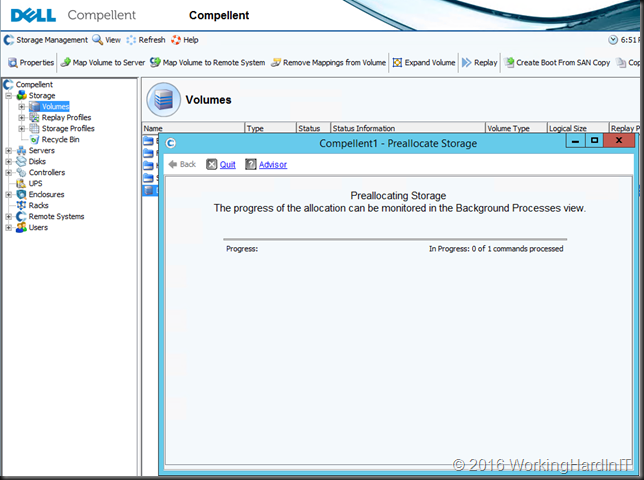
Task: Collapse the Storage tree node
Action: click(x=9, y=96)
